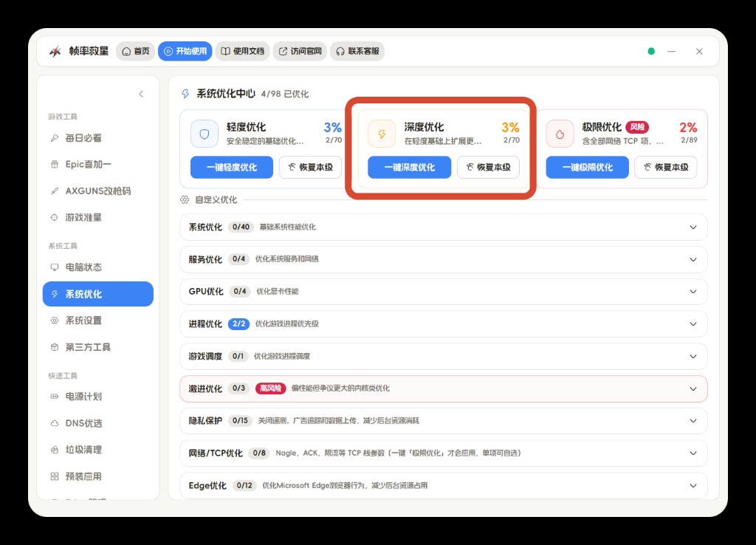Expand the 游戏调度 section
This screenshot has height=545, width=756.
(x=444, y=356)
